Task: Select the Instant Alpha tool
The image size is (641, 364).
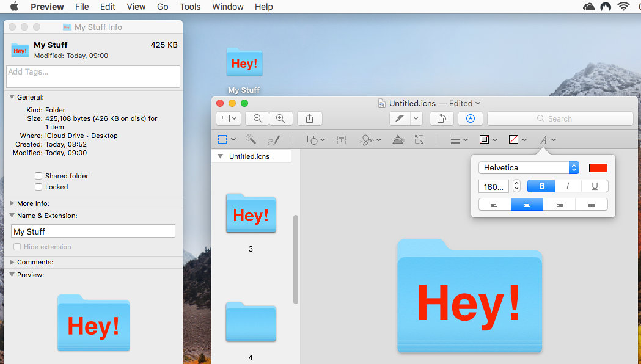Action: pos(251,139)
